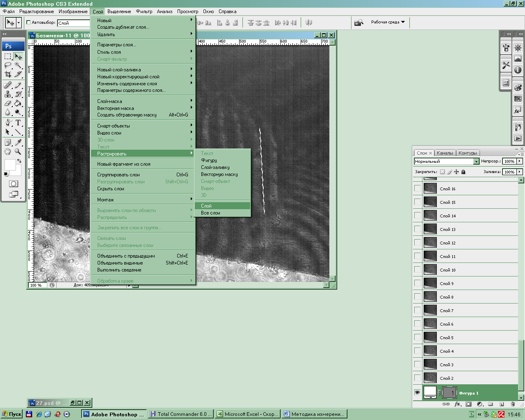The height and width of the screenshot is (420, 525).
Task: Select the Hand tool
Action: coord(8,151)
